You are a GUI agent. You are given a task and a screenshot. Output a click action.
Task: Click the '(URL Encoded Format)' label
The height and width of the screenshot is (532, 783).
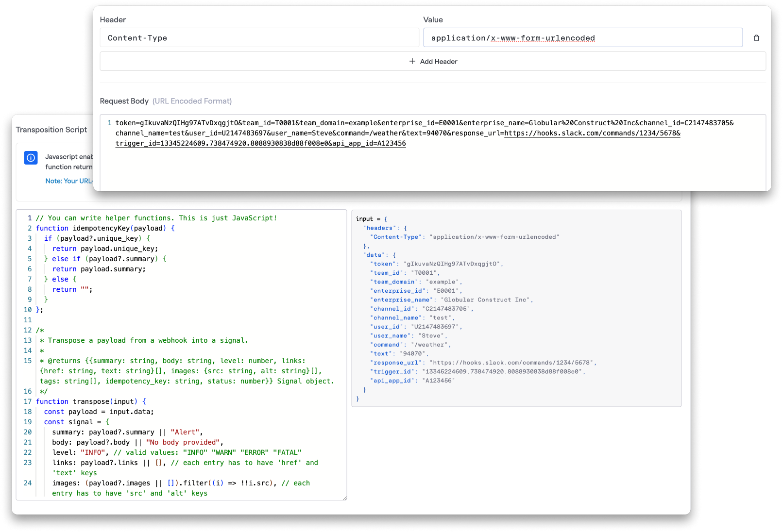point(192,101)
